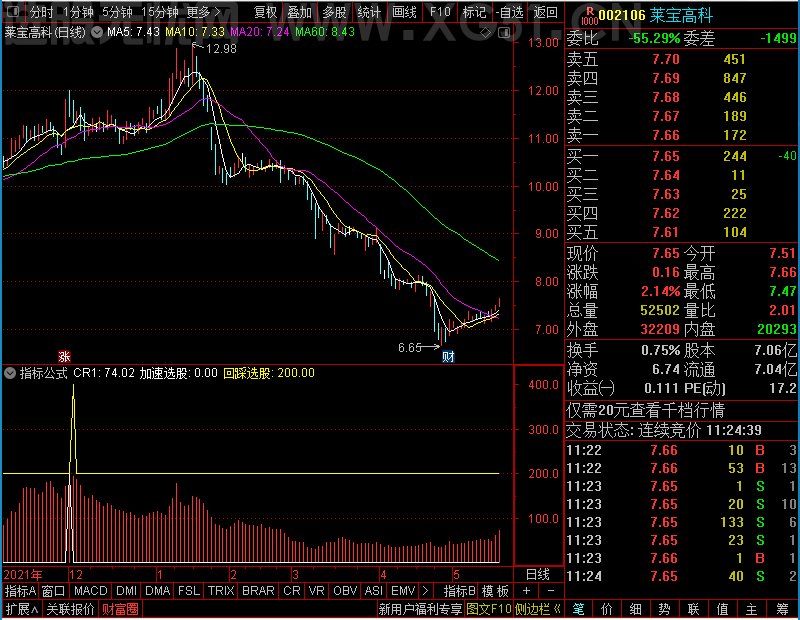
Task: Select the 筹 chip distribution tab
Action: point(783,609)
